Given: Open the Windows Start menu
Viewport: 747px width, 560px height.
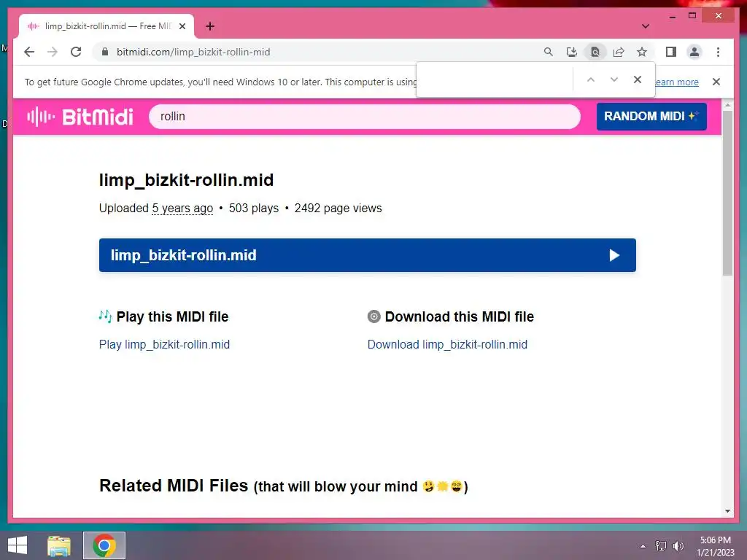Looking at the screenshot, I should [x=18, y=545].
